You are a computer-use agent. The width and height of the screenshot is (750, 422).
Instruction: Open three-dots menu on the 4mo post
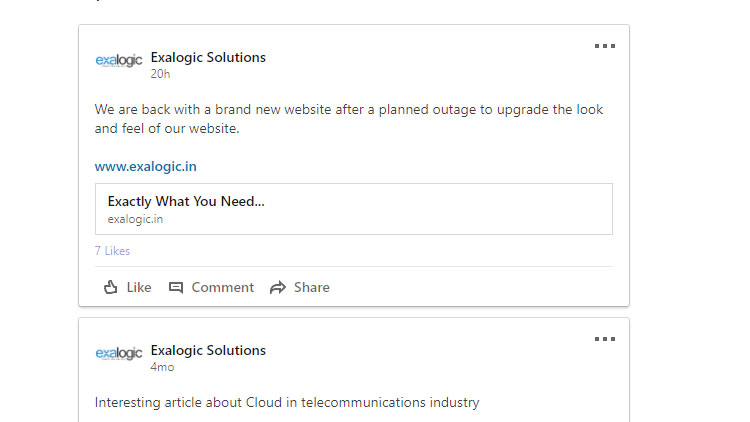pos(605,339)
